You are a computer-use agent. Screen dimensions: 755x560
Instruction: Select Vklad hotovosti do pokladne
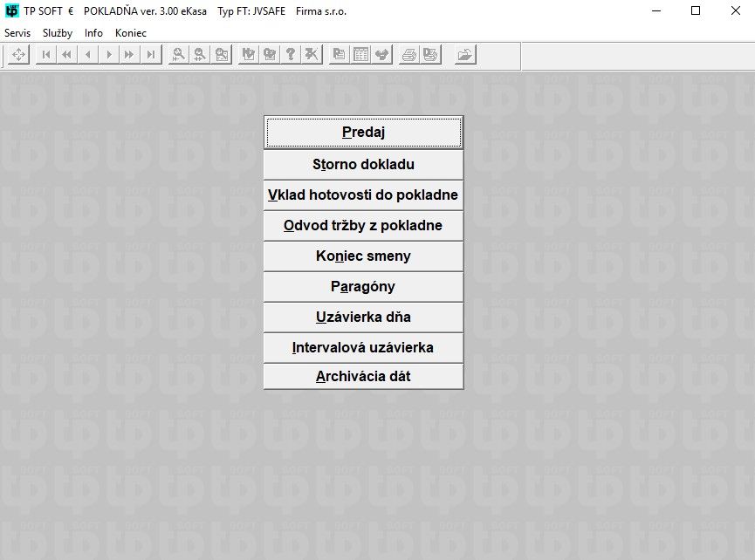pos(364,195)
